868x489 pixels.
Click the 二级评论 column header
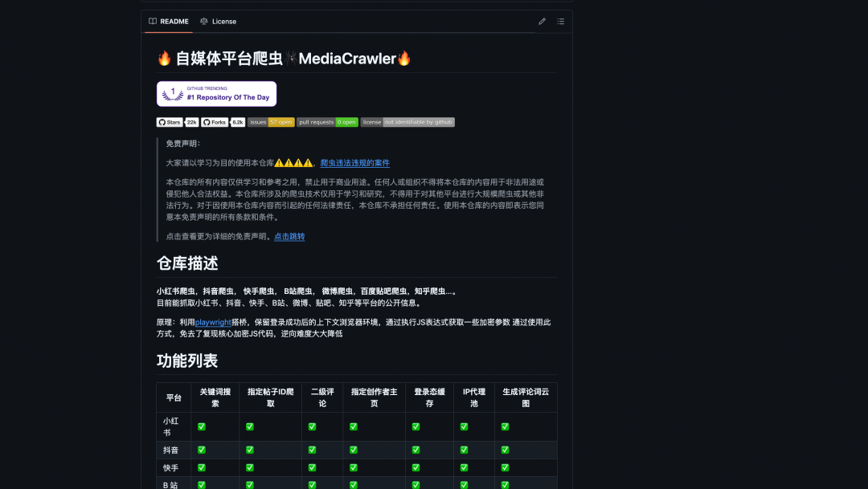[322, 397]
